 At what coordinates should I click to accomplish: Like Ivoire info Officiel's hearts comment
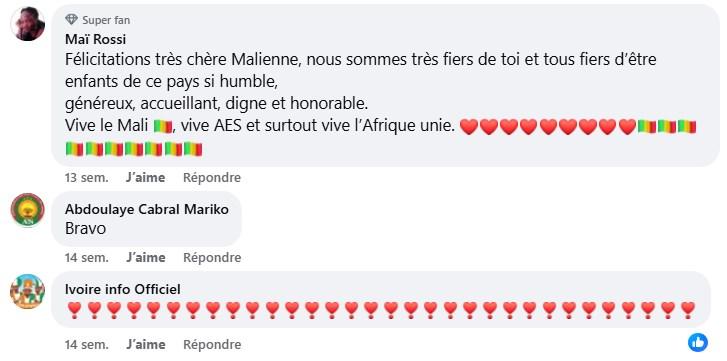(x=145, y=345)
